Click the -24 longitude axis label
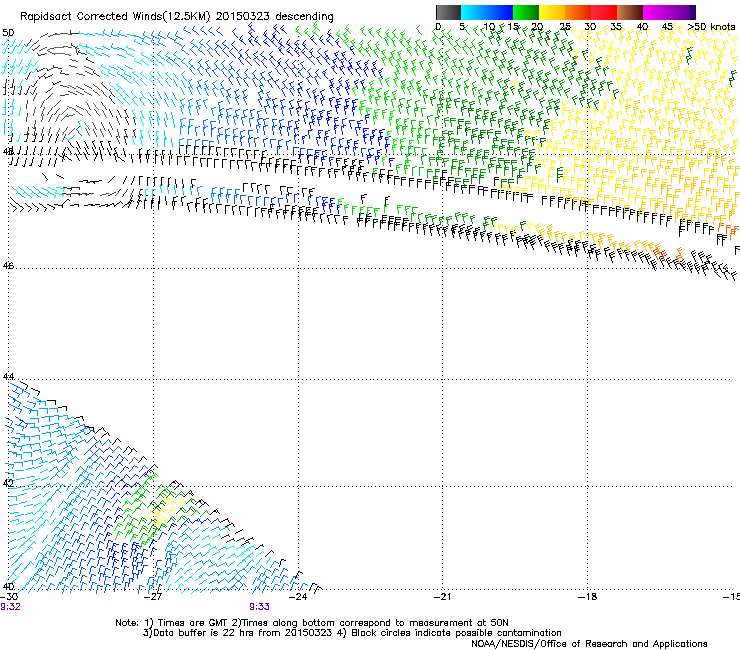 click(298, 597)
